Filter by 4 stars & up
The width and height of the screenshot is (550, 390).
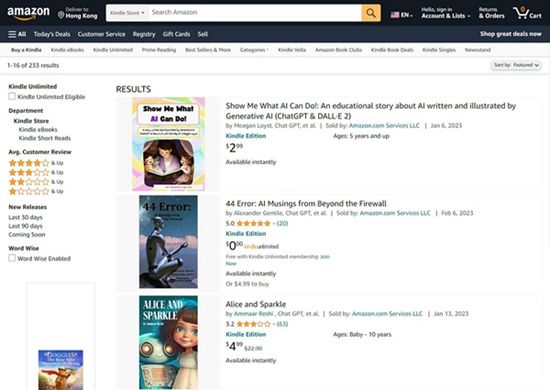coord(36,163)
